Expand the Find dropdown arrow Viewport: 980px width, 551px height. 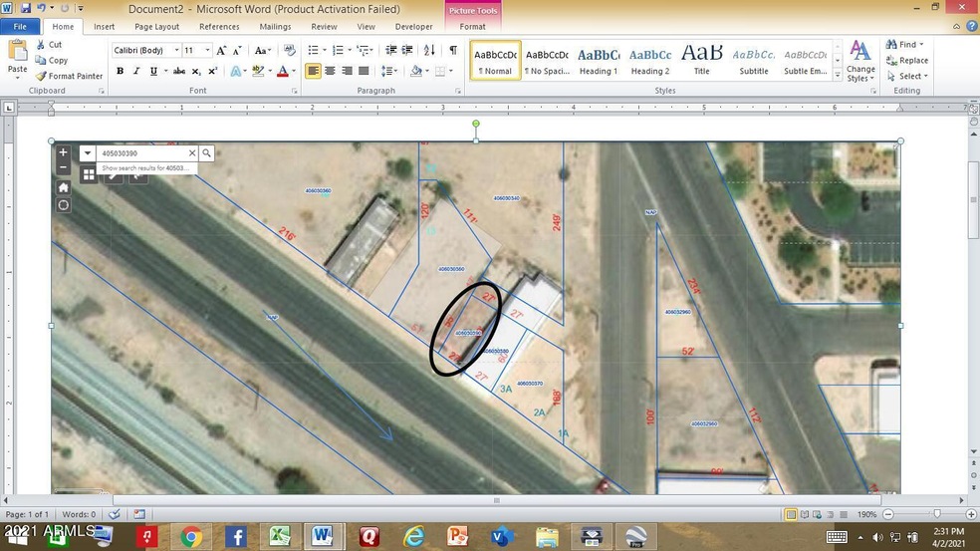pyautogui.click(x=921, y=45)
